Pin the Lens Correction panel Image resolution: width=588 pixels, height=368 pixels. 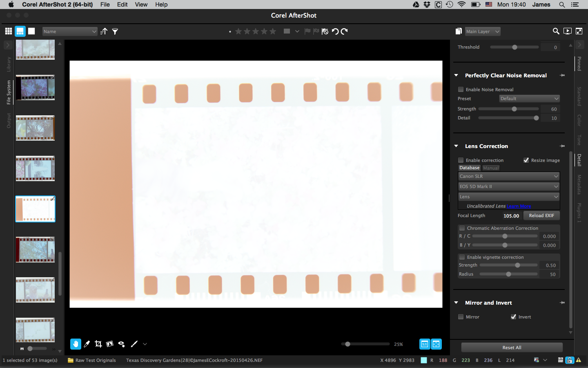(562, 146)
